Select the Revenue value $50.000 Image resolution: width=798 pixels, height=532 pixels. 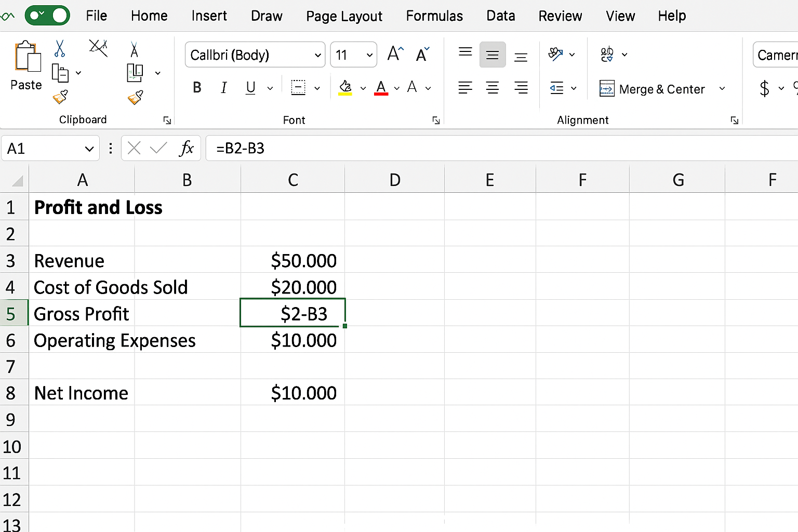tap(292, 260)
